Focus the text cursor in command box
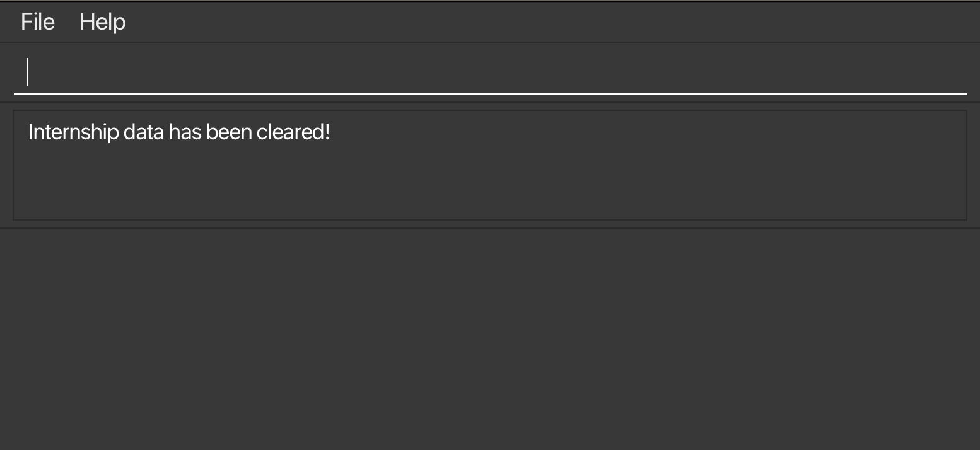Image resolution: width=980 pixels, height=450 pixels. tap(28, 72)
